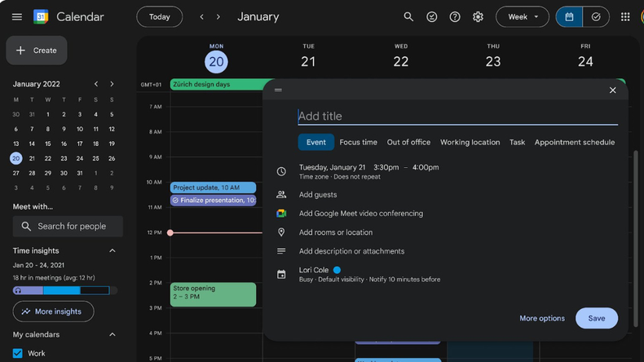
Task: Click Lori Cole's blue calendar color dot
Action: 337,270
